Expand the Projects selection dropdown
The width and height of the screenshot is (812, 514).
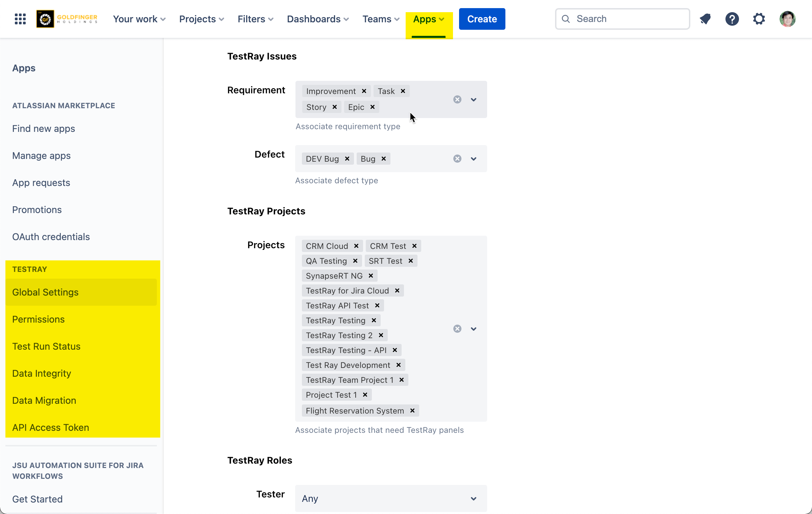[x=473, y=329]
